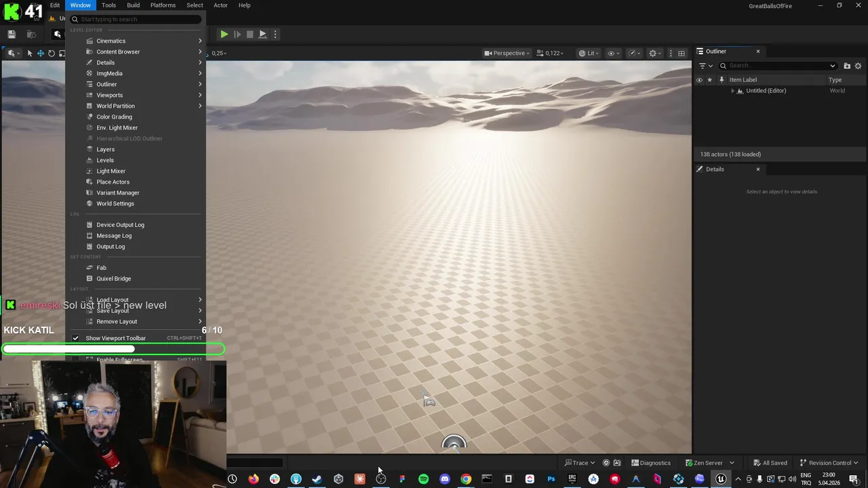Click the green Play button
This screenshot has width=868, height=488.
click(x=224, y=34)
